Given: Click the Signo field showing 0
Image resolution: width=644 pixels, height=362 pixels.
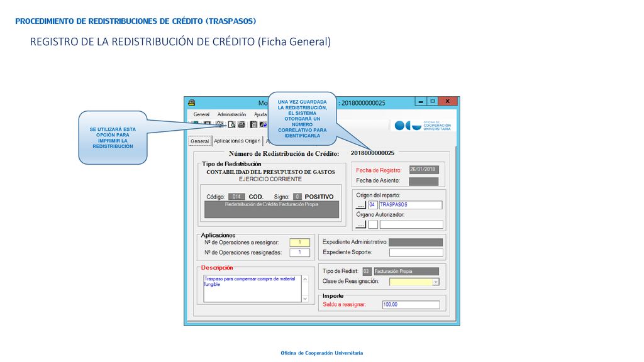Looking at the screenshot, I should pos(297,197).
